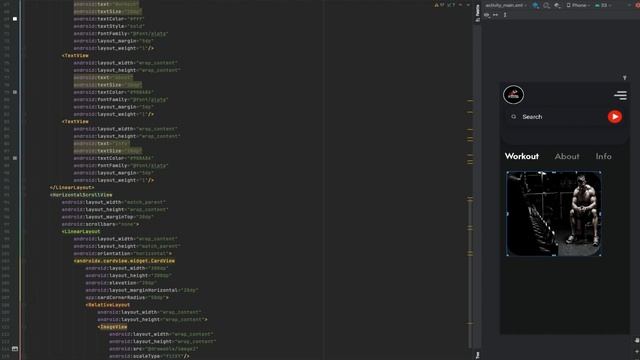Click the magnifier icon in the preview search bar
The height and width of the screenshot is (360, 640).
coord(513,117)
